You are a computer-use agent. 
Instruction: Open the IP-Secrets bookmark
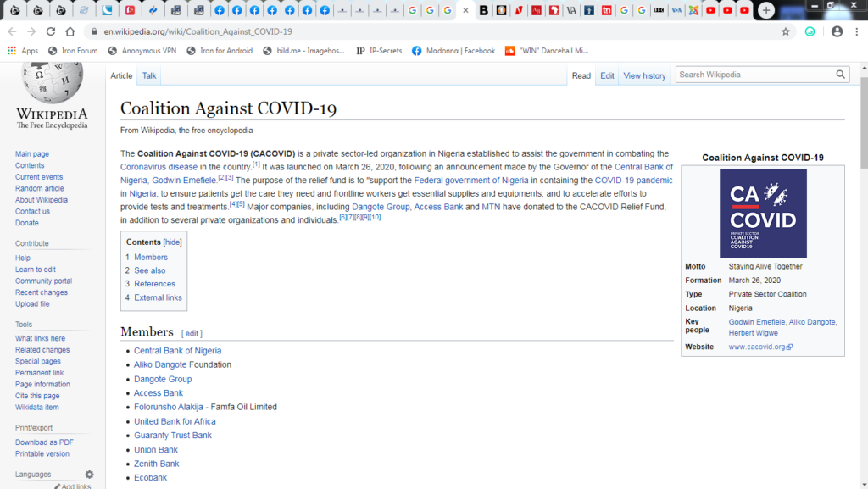(379, 50)
